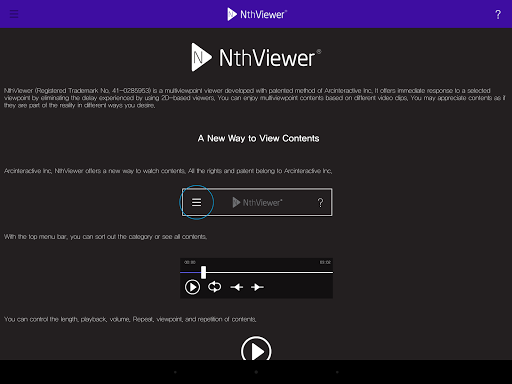The height and width of the screenshot is (384, 512).
Task: Click the greyed NthViewer logo in illustration
Action: (x=257, y=202)
